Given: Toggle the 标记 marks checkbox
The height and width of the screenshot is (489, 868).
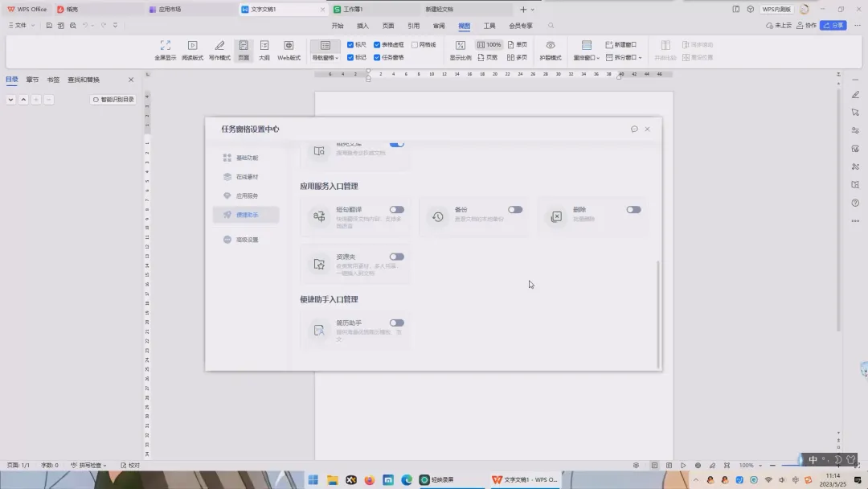Looking at the screenshot, I should click(350, 58).
